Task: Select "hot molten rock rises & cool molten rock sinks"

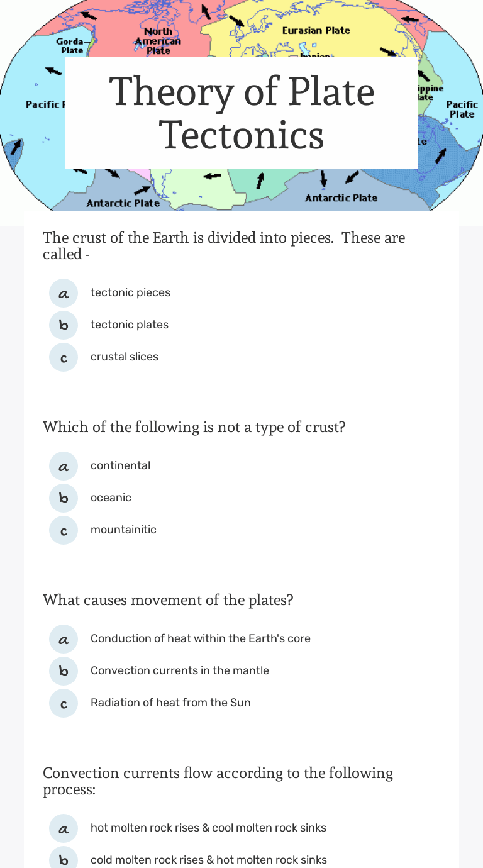Action: point(208,828)
